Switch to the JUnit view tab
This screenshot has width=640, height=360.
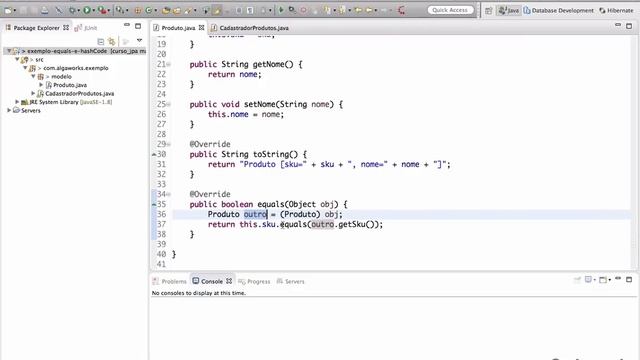pos(86,28)
